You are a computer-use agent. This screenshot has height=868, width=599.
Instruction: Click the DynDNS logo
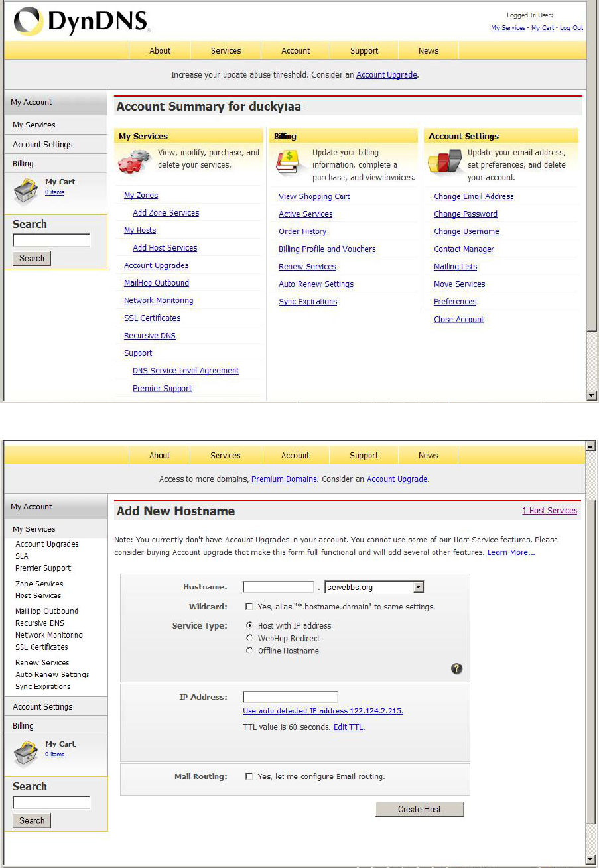tap(82, 22)
